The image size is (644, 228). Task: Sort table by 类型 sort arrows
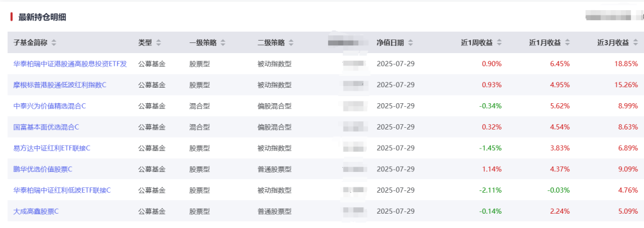[159, 43]
